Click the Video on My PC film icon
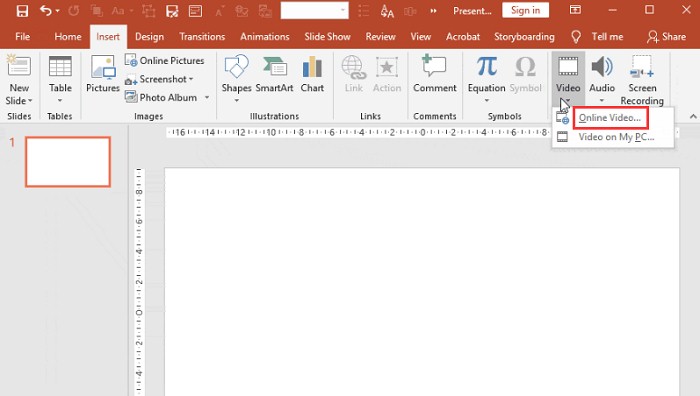 (562, 137)
